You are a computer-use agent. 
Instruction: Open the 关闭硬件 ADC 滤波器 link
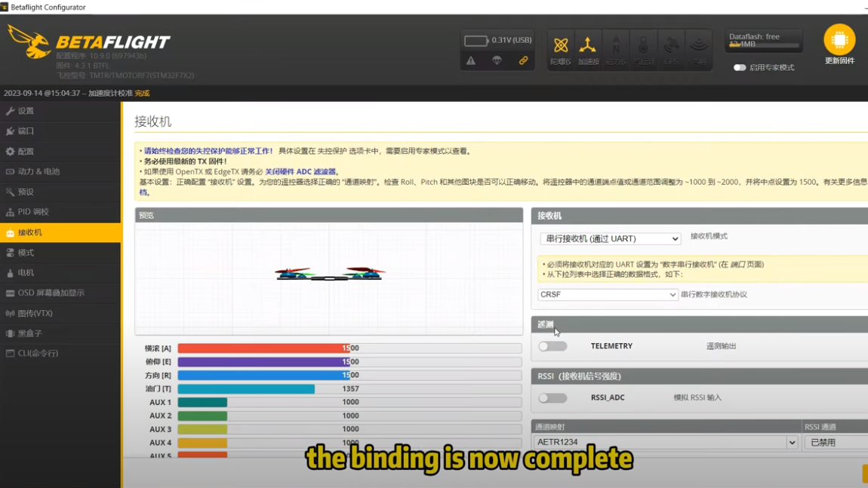[x=300, y=172]
